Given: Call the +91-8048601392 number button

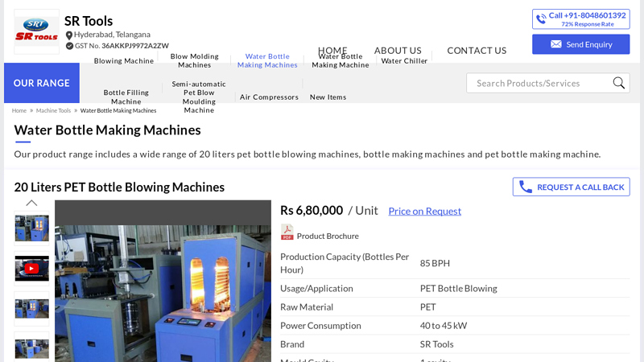Looking at the screenshot, I should point(580,19).
